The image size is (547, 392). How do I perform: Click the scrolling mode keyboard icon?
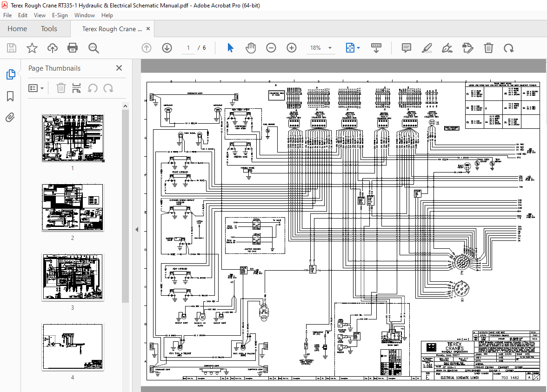[x=376, y=48]
